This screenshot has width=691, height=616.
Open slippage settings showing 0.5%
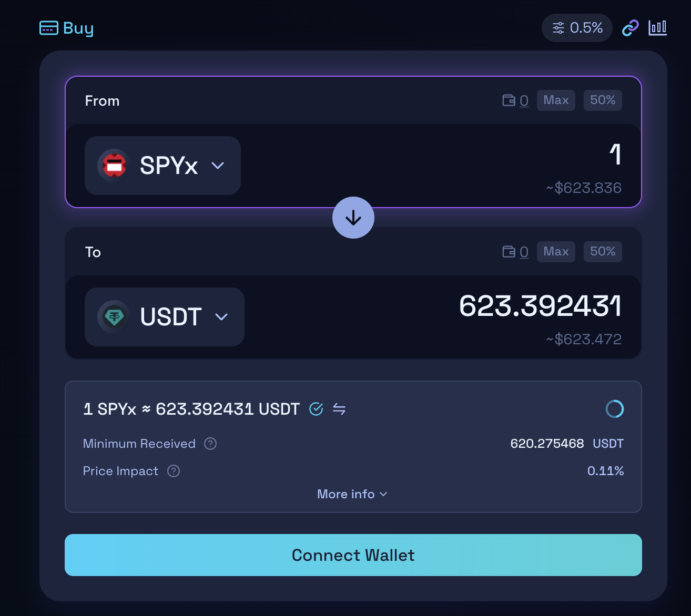click(577, 28)
